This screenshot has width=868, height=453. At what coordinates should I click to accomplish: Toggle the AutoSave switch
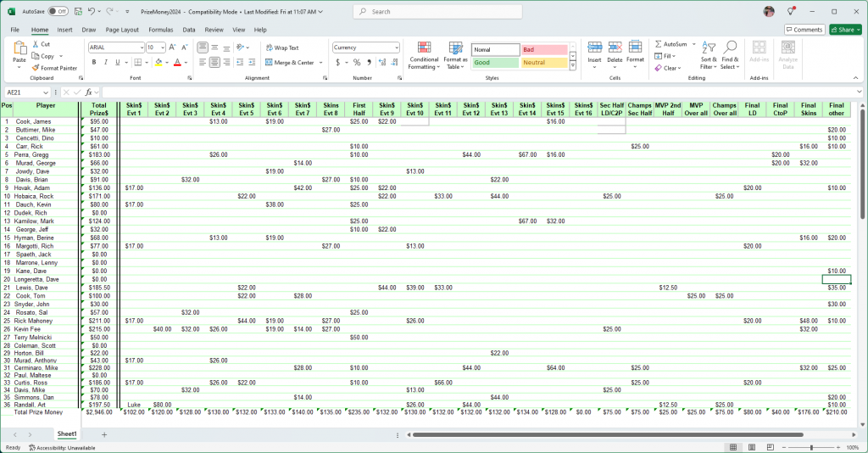click(x=58, y=12)
